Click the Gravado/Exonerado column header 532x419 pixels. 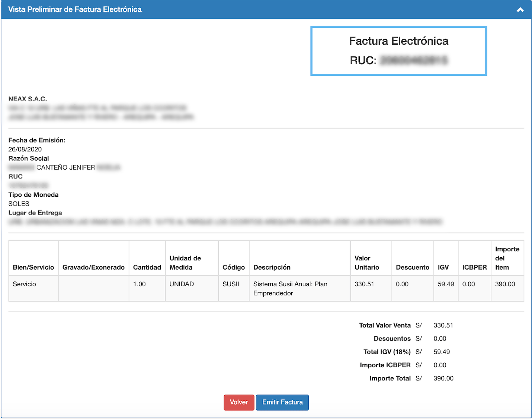click(x=93, y=267)
